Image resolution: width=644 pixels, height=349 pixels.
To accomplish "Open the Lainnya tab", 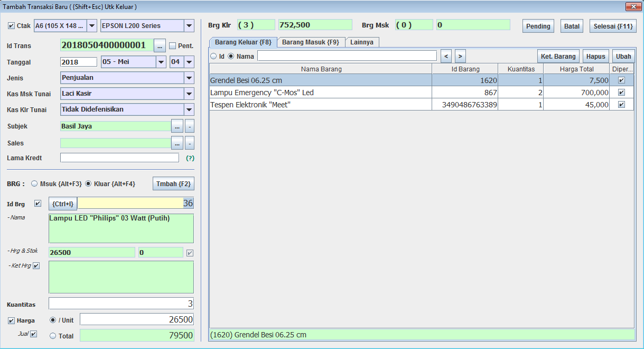I will pyautogui.click(x=362, y=42).
